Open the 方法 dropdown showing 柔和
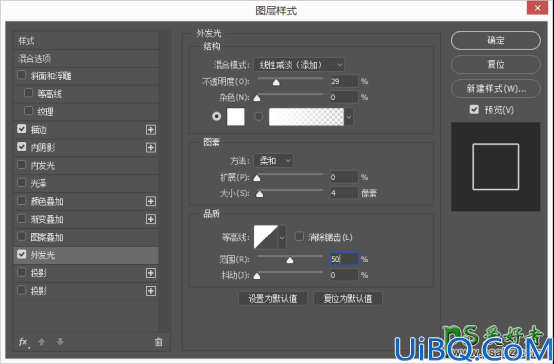 273,161
